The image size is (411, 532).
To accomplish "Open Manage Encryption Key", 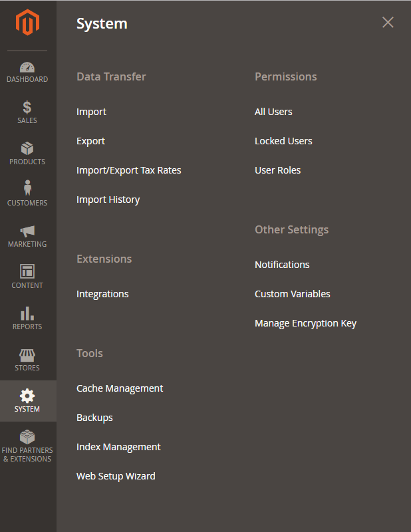I will [x=305, y=323].
